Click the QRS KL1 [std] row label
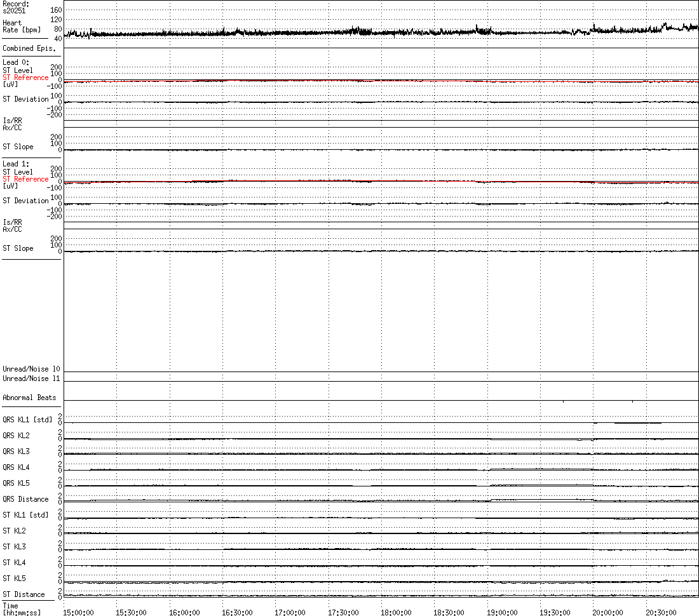Screen dimensions: 699x616 tap(27, 419)
